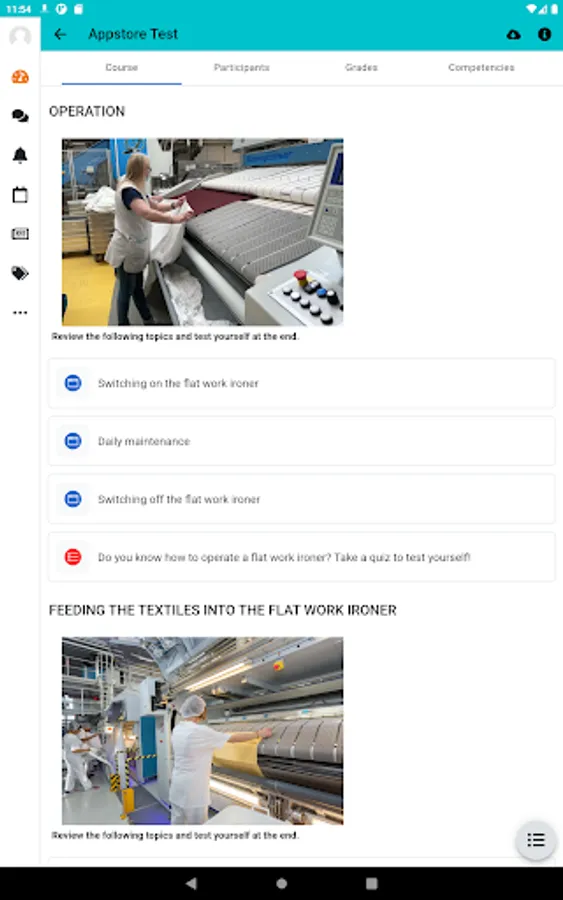
Task: Open the calendar icon in sidebar
Action: [x=20, y=195]
